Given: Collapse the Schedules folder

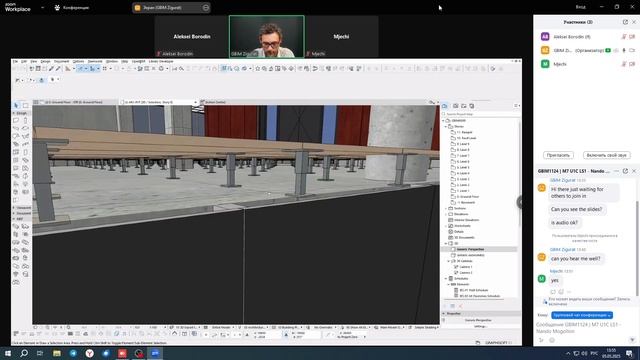Looking at the screenshot, I should point(446,278).
